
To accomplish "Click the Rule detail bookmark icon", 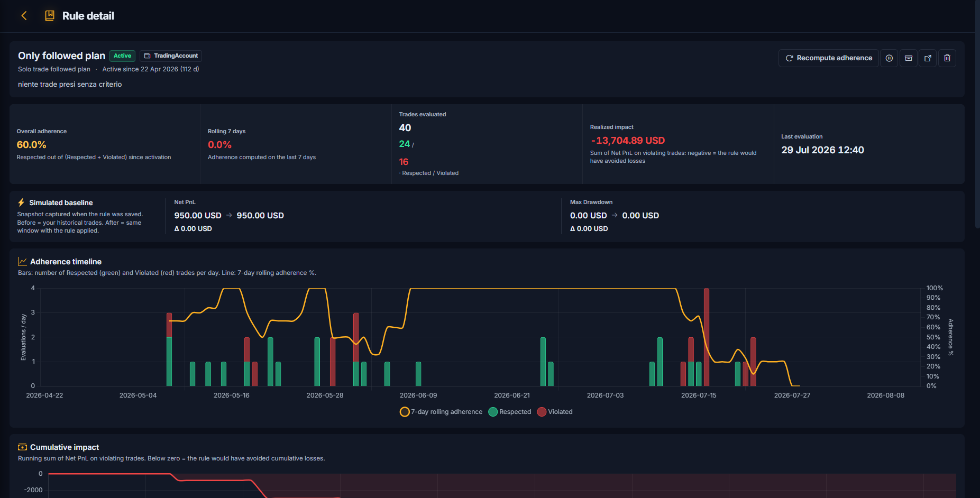I will coord(50,16).
